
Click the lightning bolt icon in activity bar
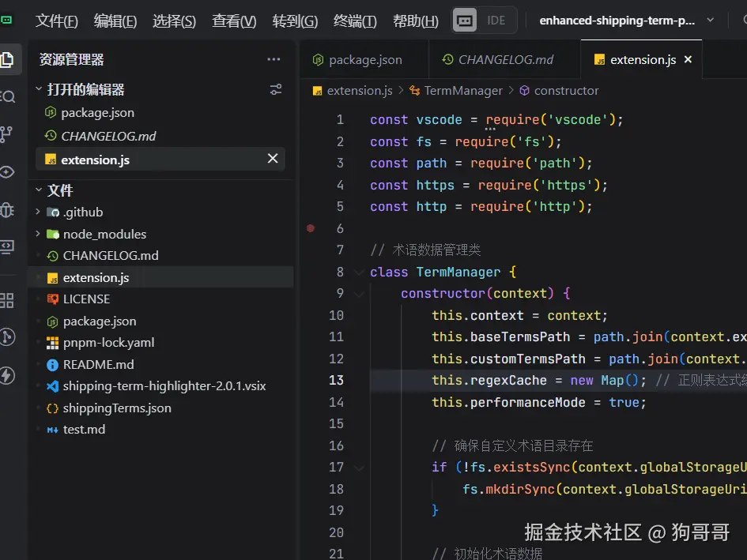[x=7, y=375]
